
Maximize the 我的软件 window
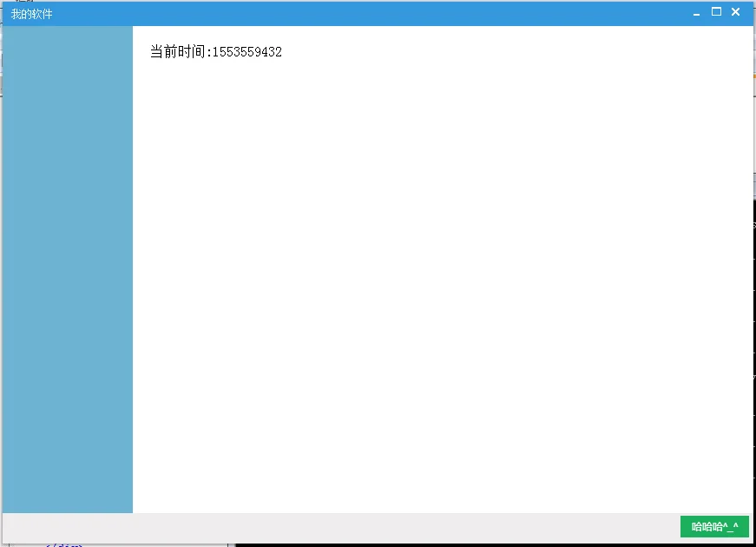click(x=716, y=12)
